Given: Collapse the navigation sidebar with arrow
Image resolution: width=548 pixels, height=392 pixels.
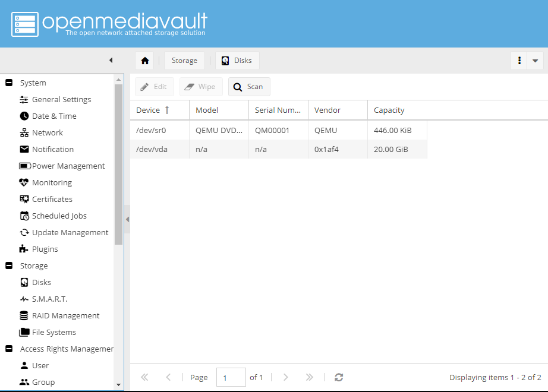Looking at the screenshot, I should [111, 61].
